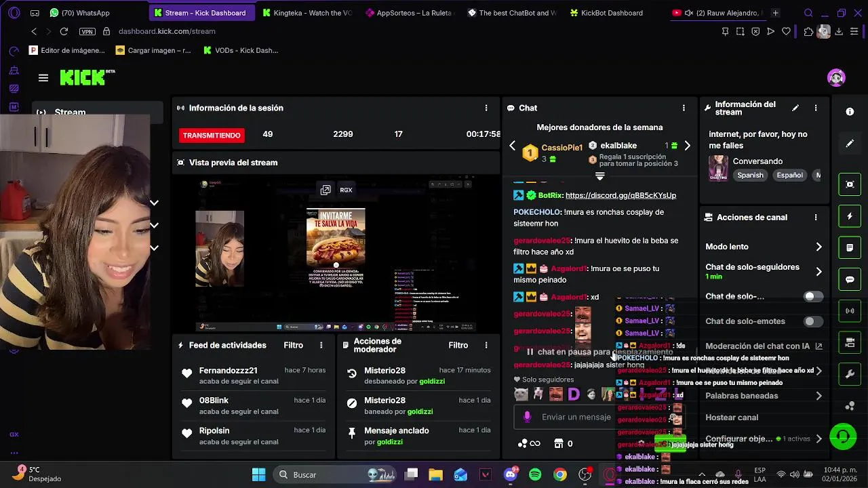Open the shop icon below chat
Image resolution: width=868 pixels, height=488 pixels.
[x=559, y=443]
